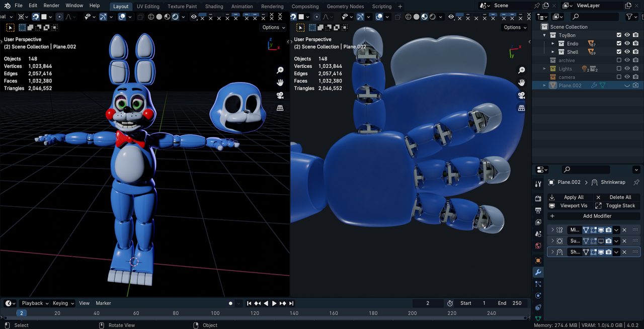
Task: Select solid shading in left viewport header
Action: click(159, 17)
